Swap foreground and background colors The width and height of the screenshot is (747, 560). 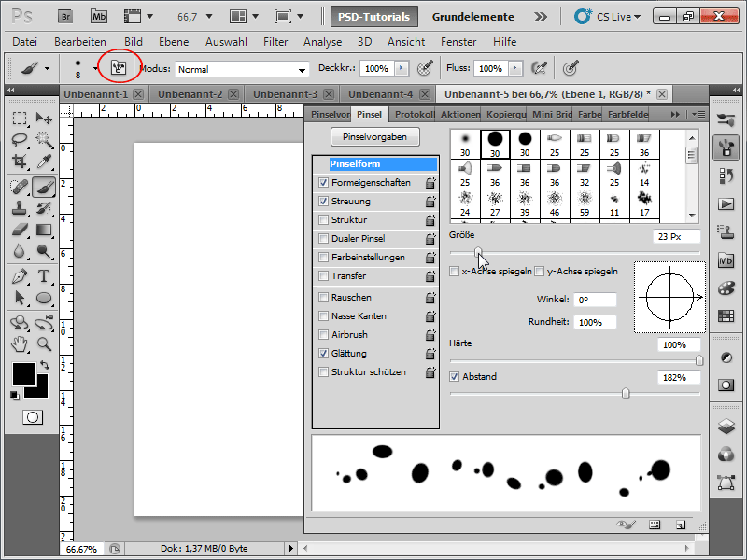click(x=45, y=365)
